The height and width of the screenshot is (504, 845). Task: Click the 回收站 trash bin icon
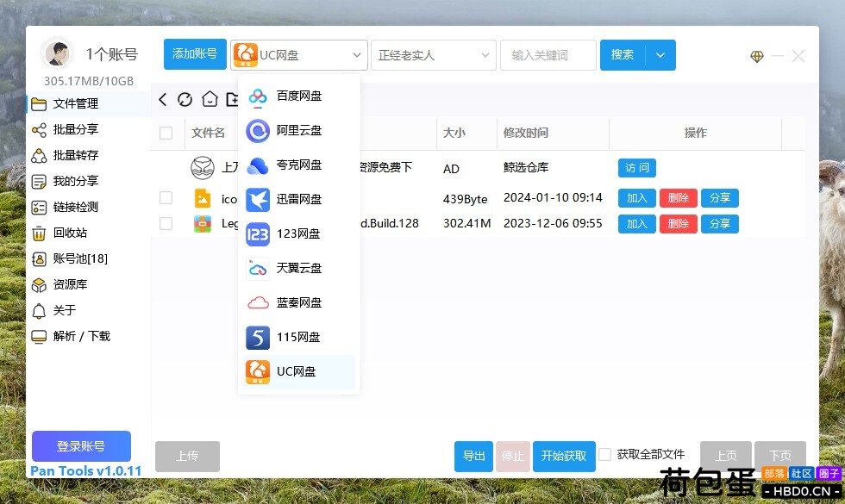[39, 233]
